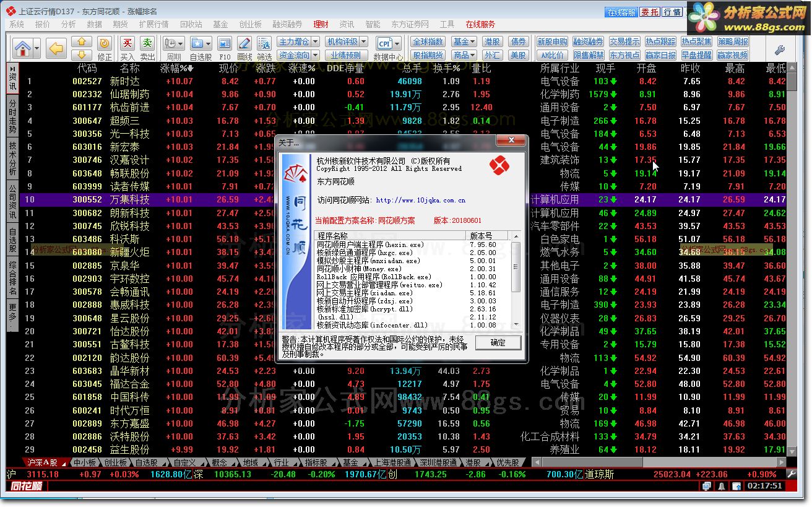Switch to the 上海港股通 bottom tab
Screen dimensions: 812x507
pos(393,462)
